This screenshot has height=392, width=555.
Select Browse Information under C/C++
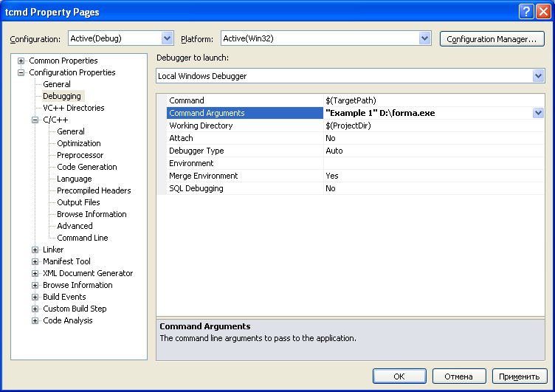pos(92,214)
